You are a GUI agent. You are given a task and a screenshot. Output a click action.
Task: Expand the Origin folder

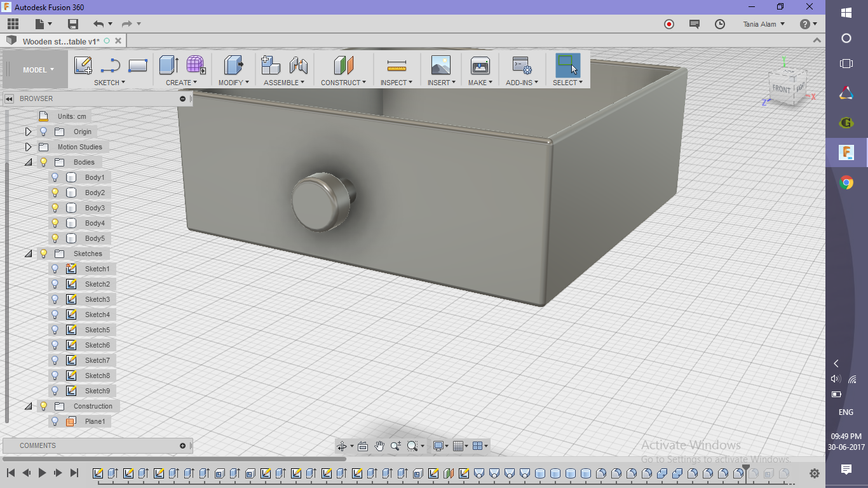(28, 132)
